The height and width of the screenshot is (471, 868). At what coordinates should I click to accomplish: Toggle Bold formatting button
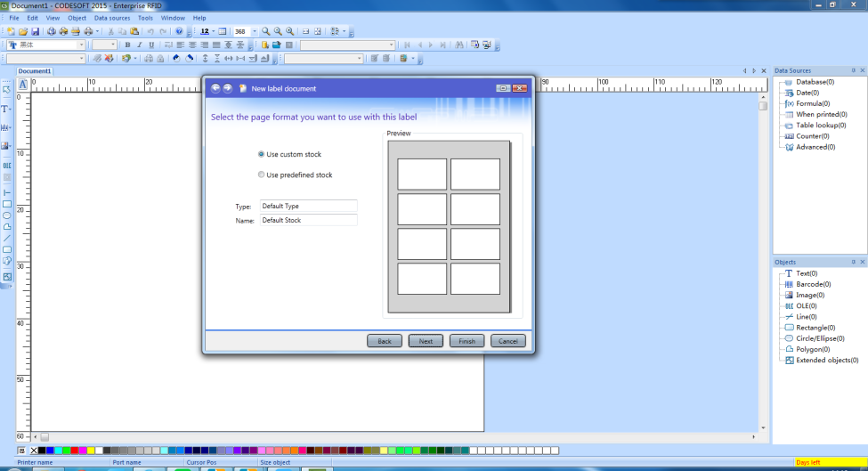tap(127, 45)
